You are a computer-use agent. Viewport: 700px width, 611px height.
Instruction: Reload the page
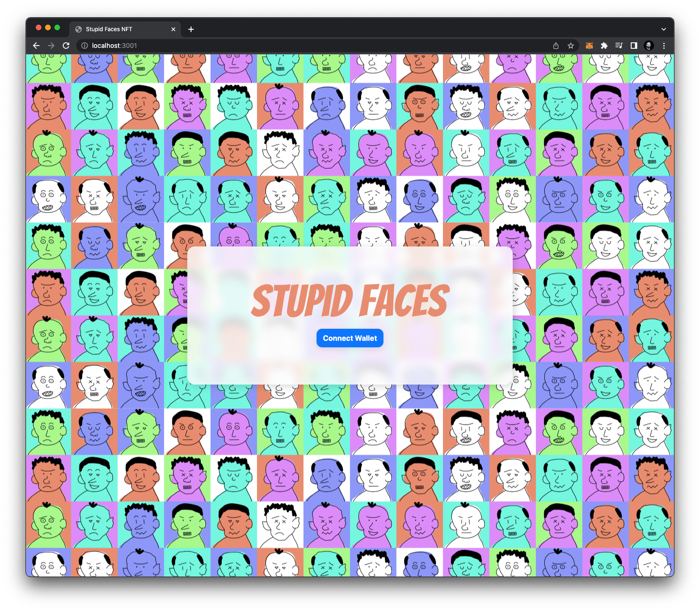click(x=66, y=46)
